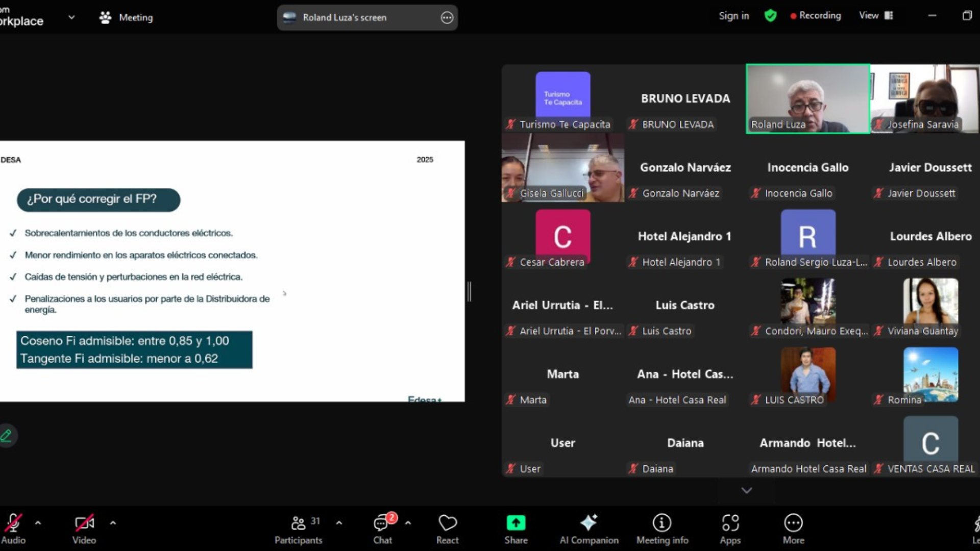Select the Roland Luza video thumbnail

pyautogui.click(x=808, y=98)
